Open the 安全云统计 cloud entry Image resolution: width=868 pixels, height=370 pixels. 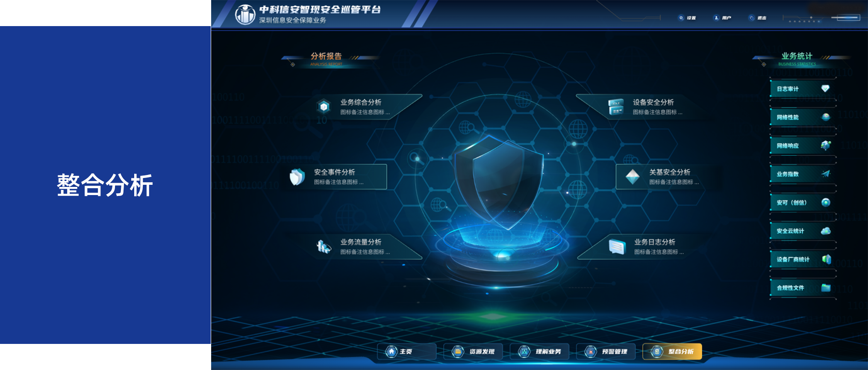[x=803, y=231]
